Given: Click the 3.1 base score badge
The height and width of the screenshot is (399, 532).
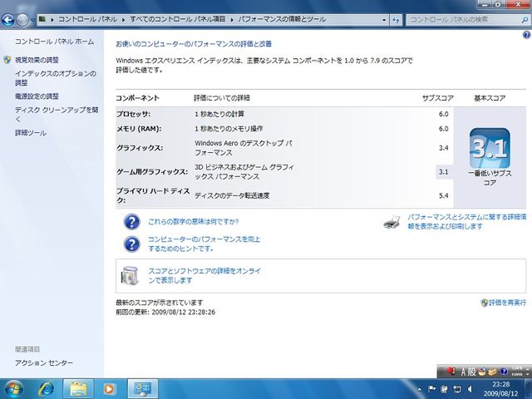Looking at the screenshot, I should point(490,148).
